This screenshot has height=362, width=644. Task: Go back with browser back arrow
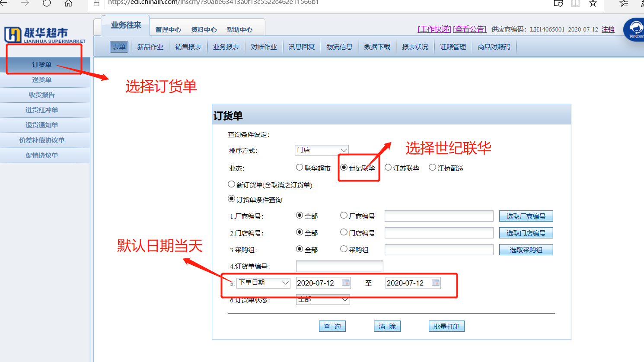[4, 3]
